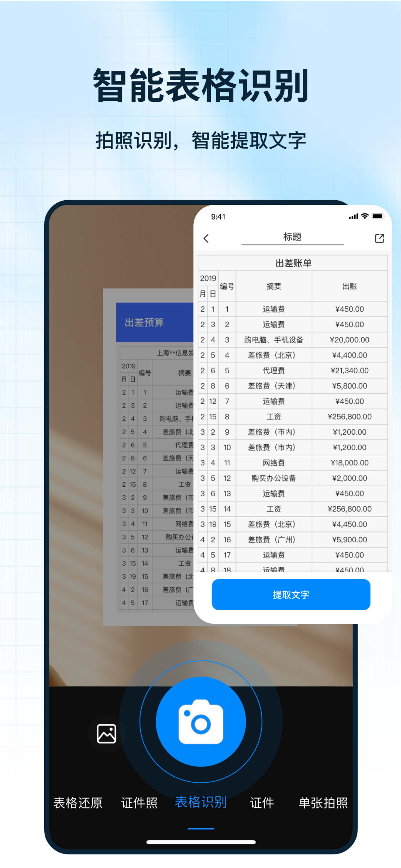Tap the 差旅费（广州） cell

tap(273, 540)
